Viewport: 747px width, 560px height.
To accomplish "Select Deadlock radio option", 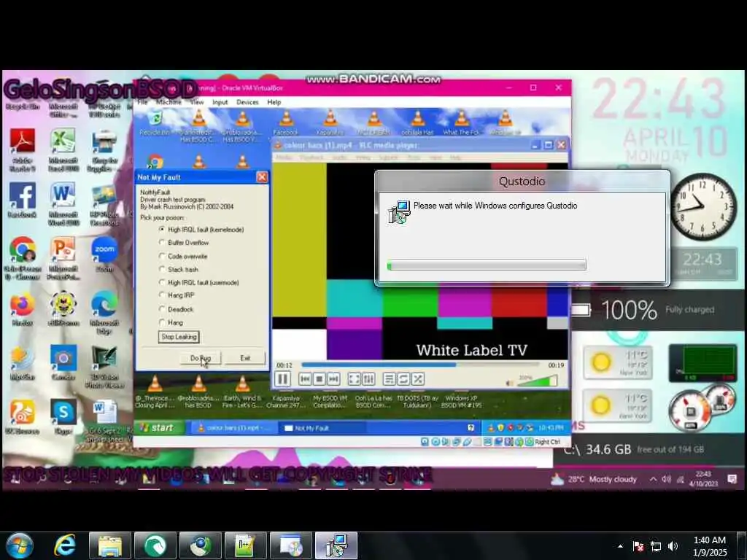I will 177,309.
